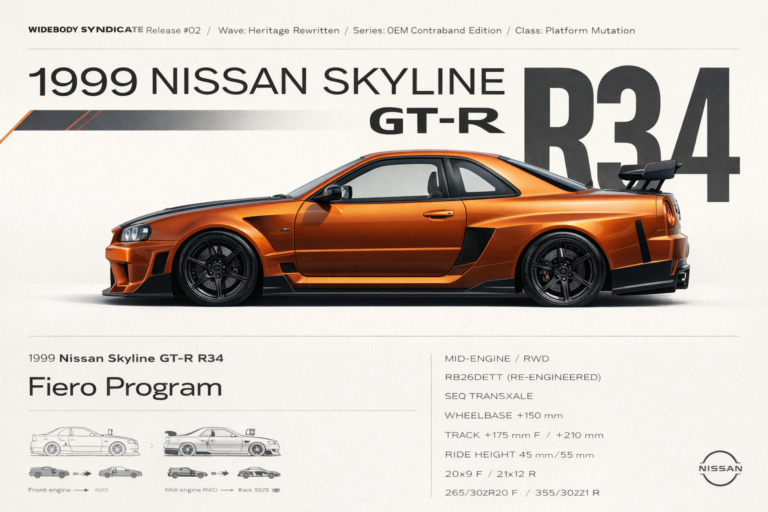Click the Nissan logo emblem
Screen dimensions: 768x512
[720, 468]
